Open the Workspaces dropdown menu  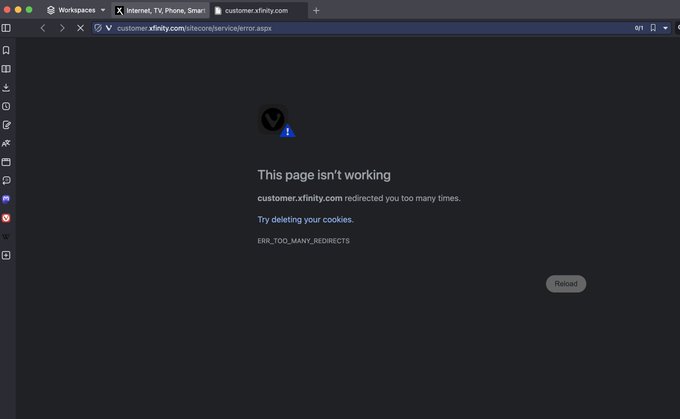pyautogui.click(x=76, y=10)
